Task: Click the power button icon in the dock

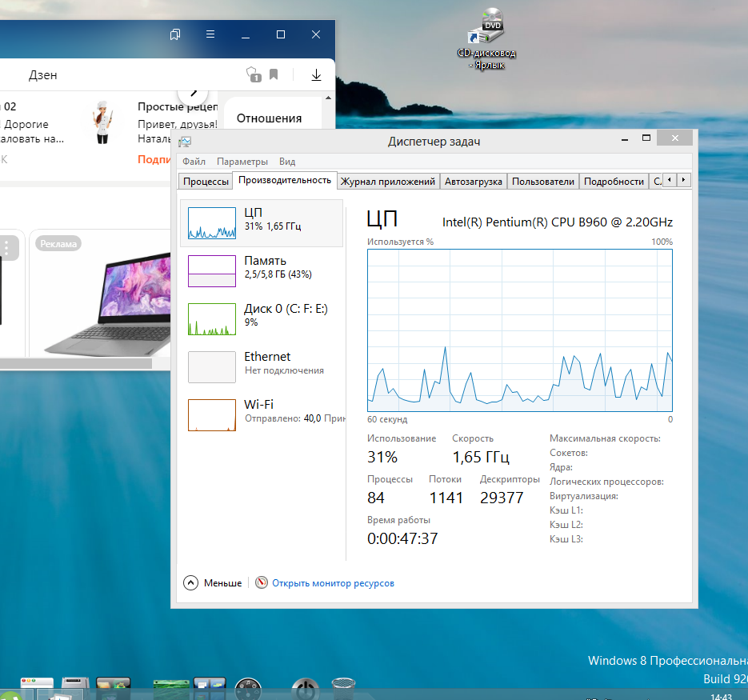Action: [x=306, y=689]
